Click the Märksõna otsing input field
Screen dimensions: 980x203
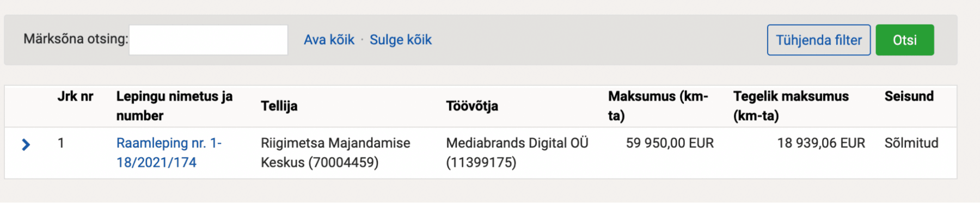click(x=209, y=40)
